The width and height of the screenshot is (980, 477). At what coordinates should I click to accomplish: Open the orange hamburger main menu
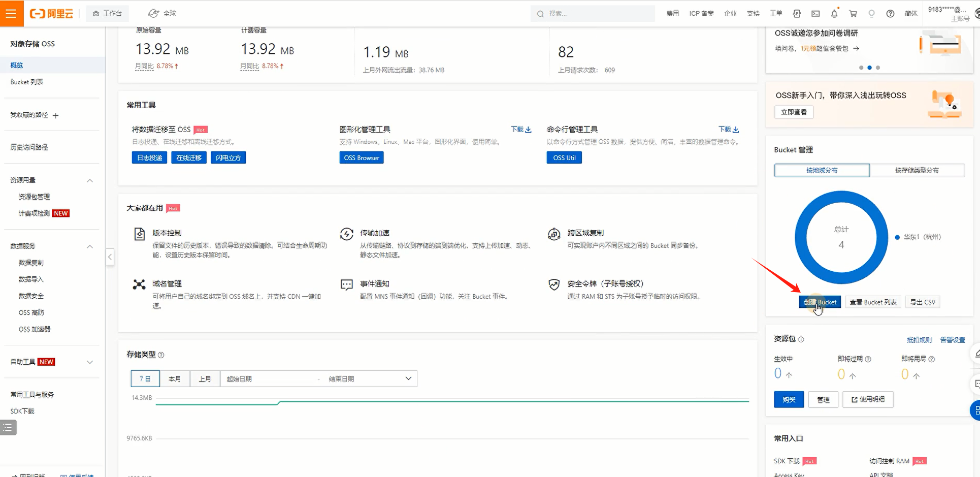click(11, 13)
